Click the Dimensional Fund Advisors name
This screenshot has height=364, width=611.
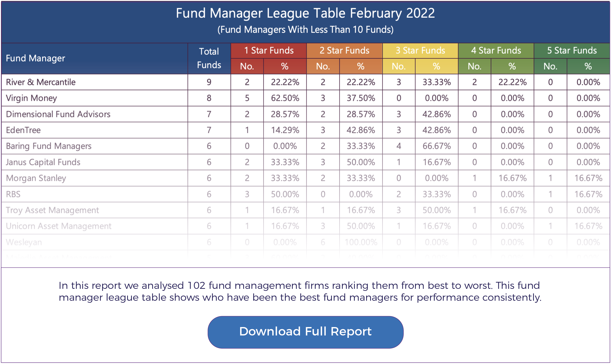(x=58, y=114)
